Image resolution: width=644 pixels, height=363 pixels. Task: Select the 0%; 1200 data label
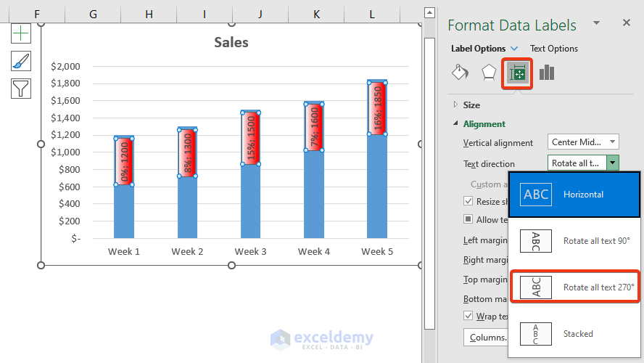coord(124,162)
